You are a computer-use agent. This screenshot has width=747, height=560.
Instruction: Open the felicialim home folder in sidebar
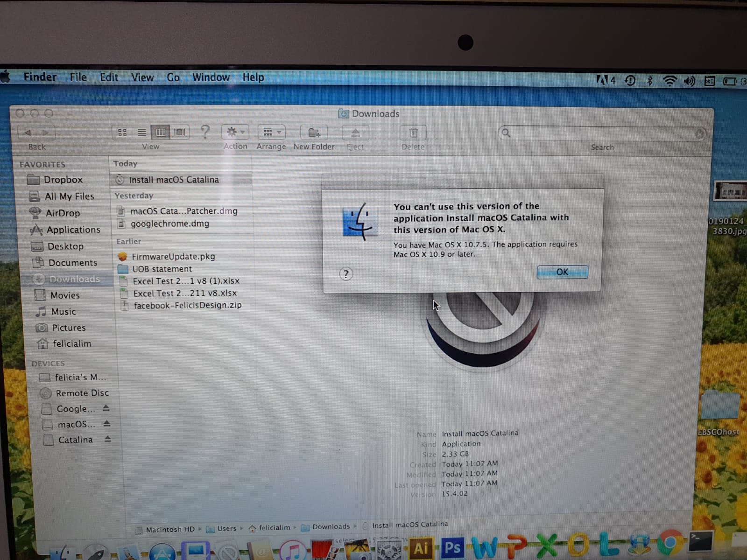(64, 344)
